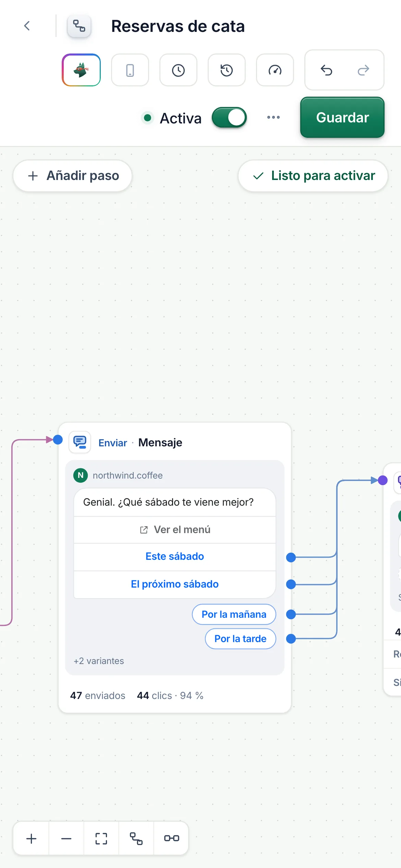
Task: Redo the last change
Action: tap(363, 70)
